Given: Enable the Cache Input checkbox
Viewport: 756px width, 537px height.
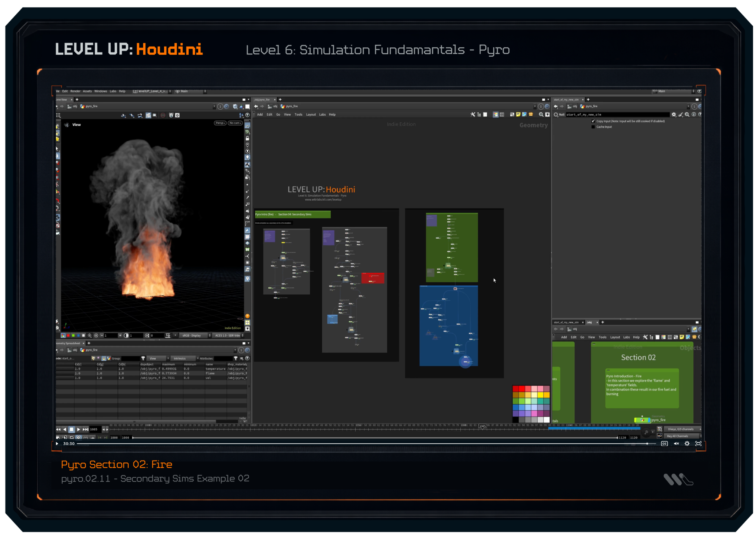Looking at the screenshot, I should pos(593,127).
